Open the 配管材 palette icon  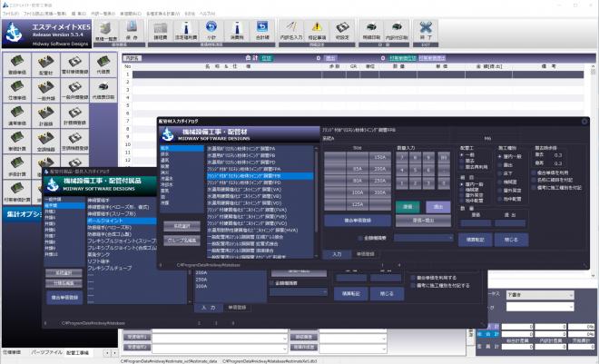(x=46, y=64)
